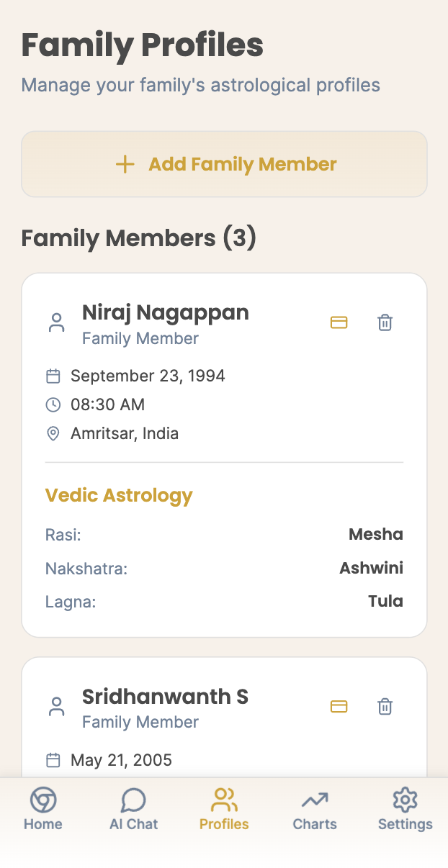This screenshot has width=448, height=868.
Task: Go to the Home tab
Action: [43, 810]
